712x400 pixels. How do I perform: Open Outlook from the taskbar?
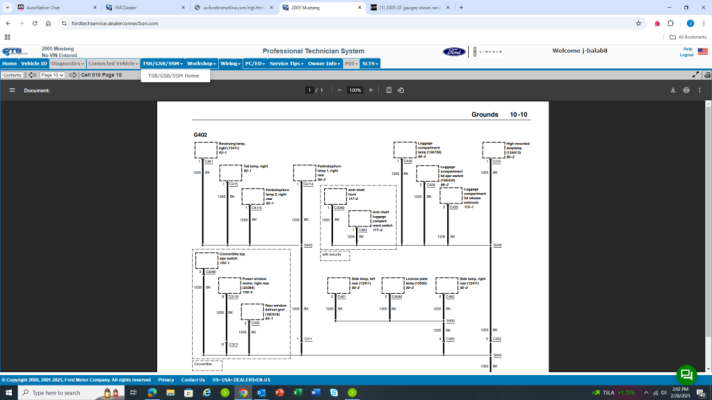click(262, 392)
